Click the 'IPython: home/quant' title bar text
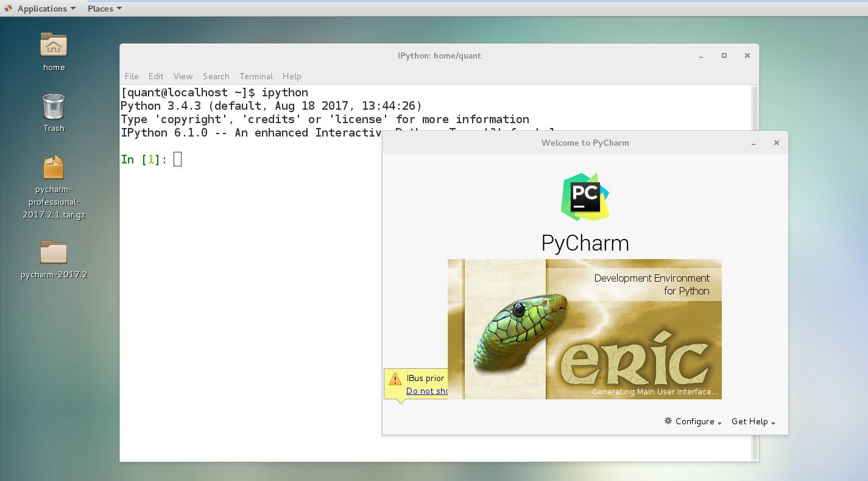This screenshot has width=868, height=481. click(x=439, y=55)
